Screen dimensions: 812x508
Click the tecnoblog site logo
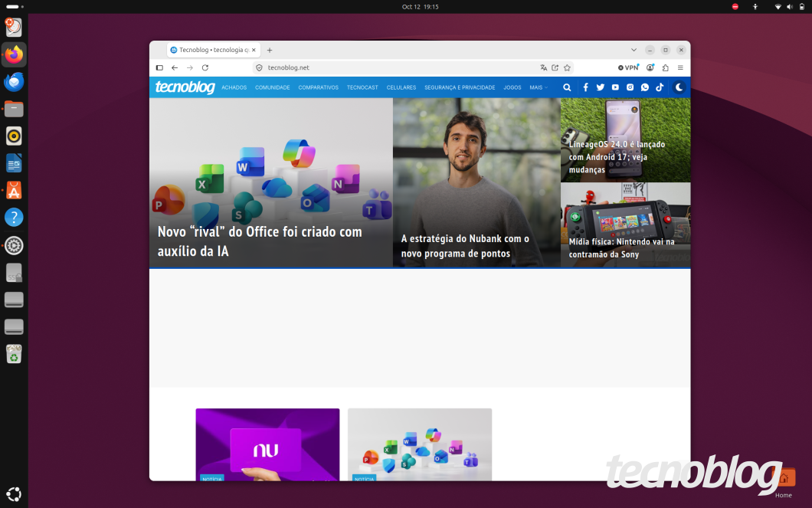tap(185, 87)
